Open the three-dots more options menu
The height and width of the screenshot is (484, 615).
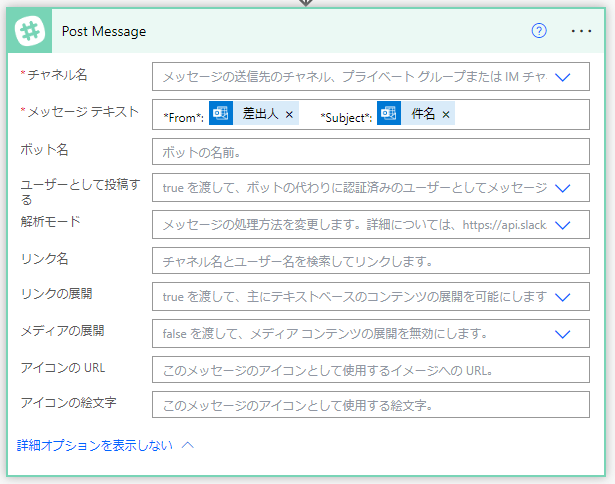(581, 31)
